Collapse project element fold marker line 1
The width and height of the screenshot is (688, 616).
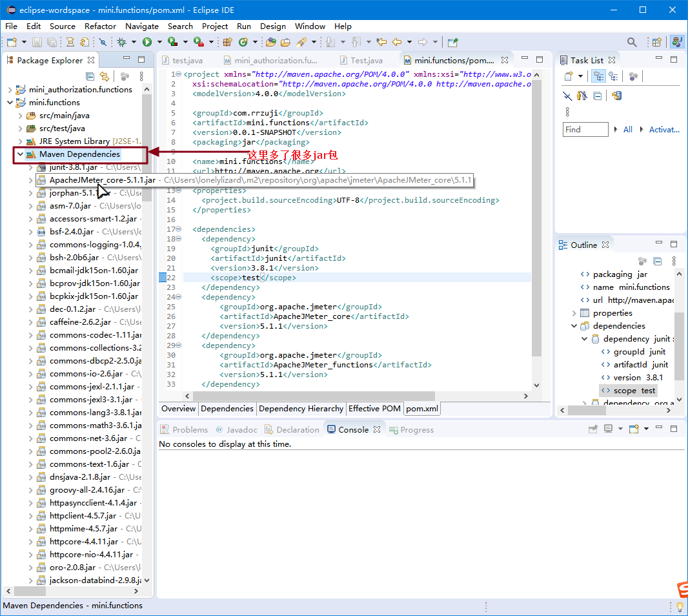pos(179,74)
